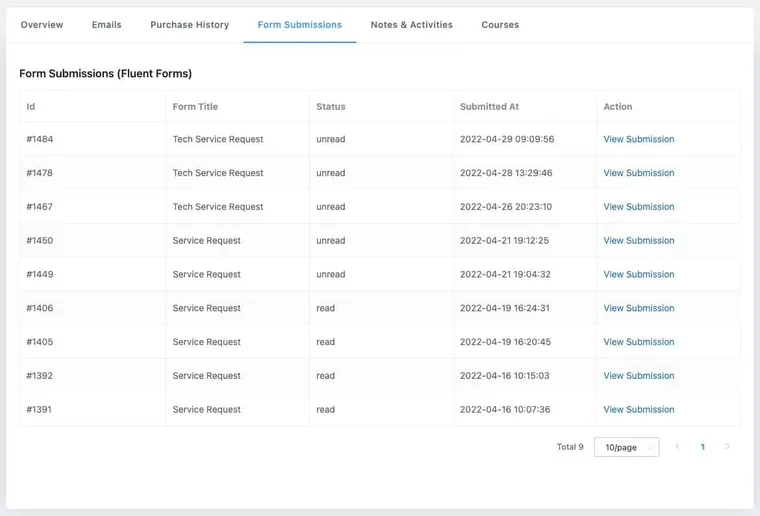Screen dimensions: 760x516
Task: Click the timestamp 2022-04-21 19:12:25
Action: coord(504,241)
